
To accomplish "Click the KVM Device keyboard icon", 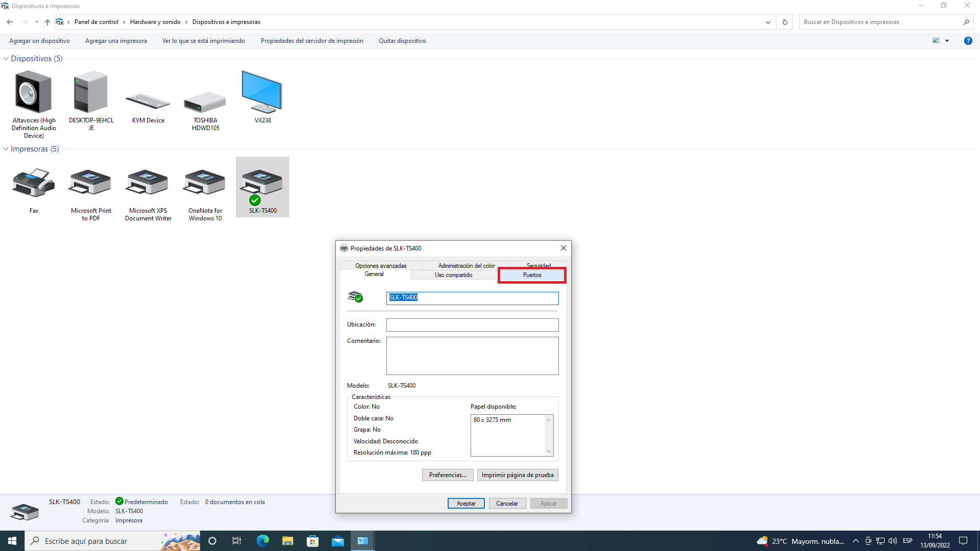I will pos(148,101).
